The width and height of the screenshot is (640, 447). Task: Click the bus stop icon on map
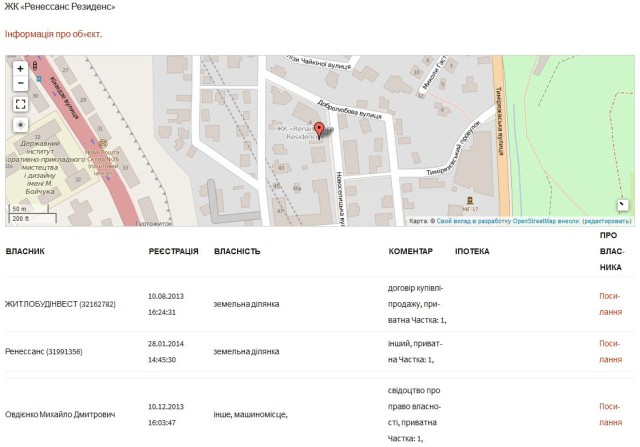click(39, 78)
